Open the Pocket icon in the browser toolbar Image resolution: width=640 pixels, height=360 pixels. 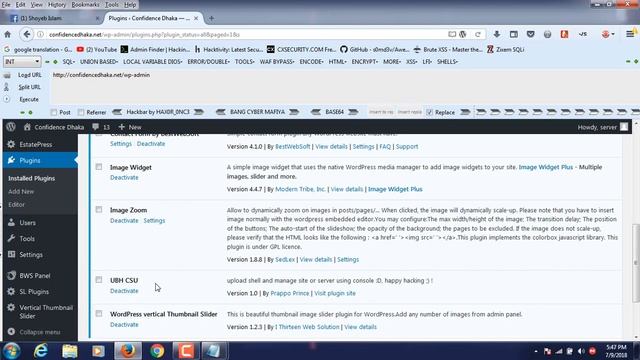[530, 34]
